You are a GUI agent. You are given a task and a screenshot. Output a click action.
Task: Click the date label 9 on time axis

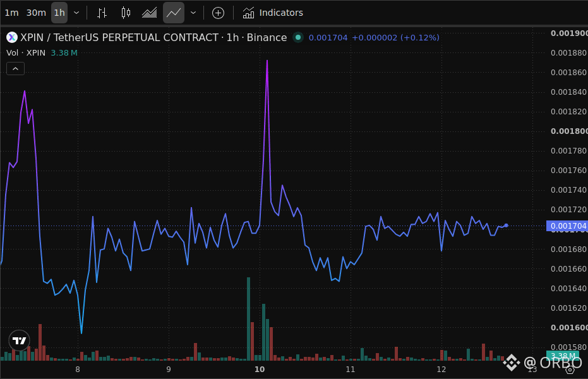pos(169,370)
